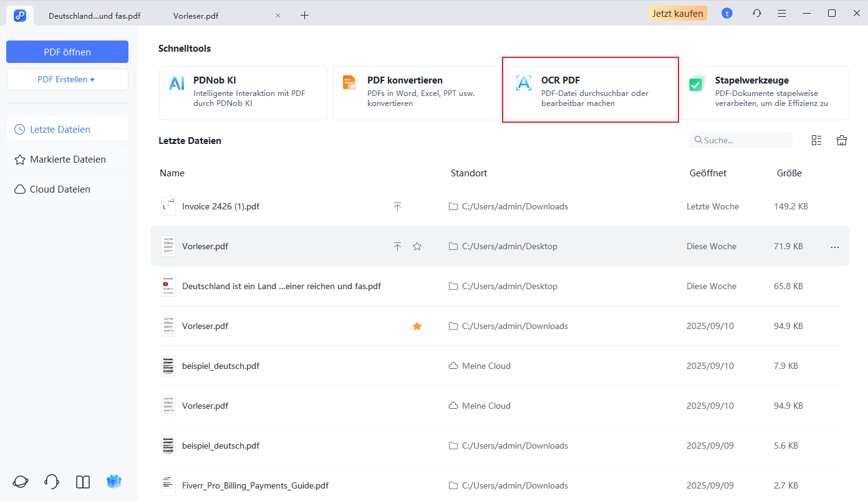Pin Invoice 2426 (1).pdf to top
The image size is (868, 501).
click(397, 206)
